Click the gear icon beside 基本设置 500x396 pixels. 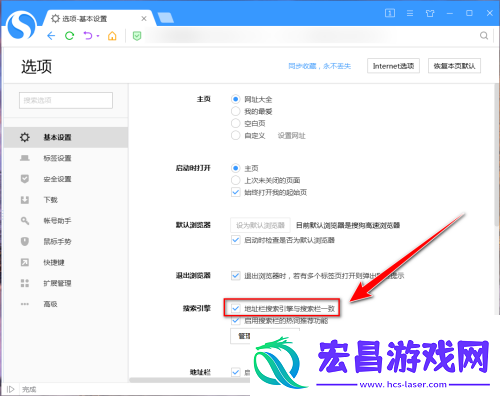(x=25, y=137)
